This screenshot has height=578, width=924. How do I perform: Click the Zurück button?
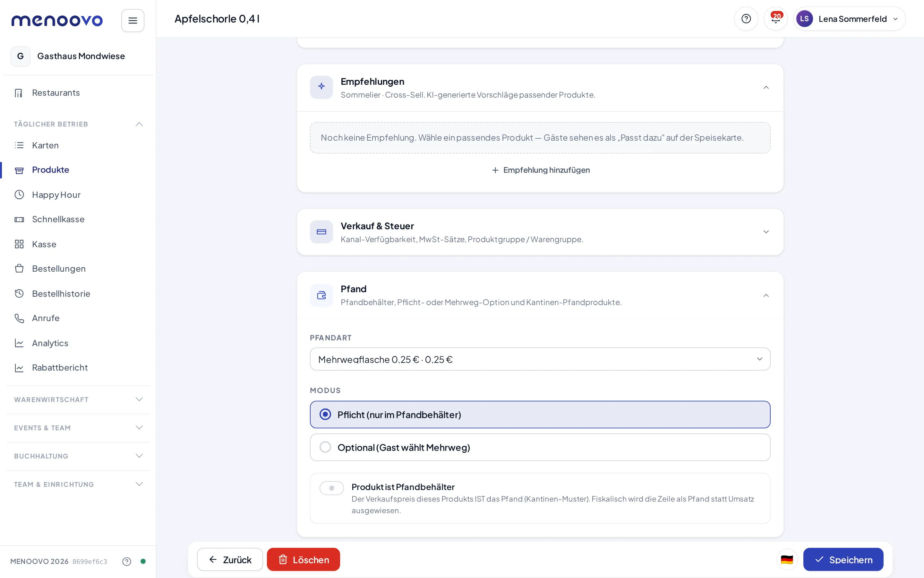(230, 559)
